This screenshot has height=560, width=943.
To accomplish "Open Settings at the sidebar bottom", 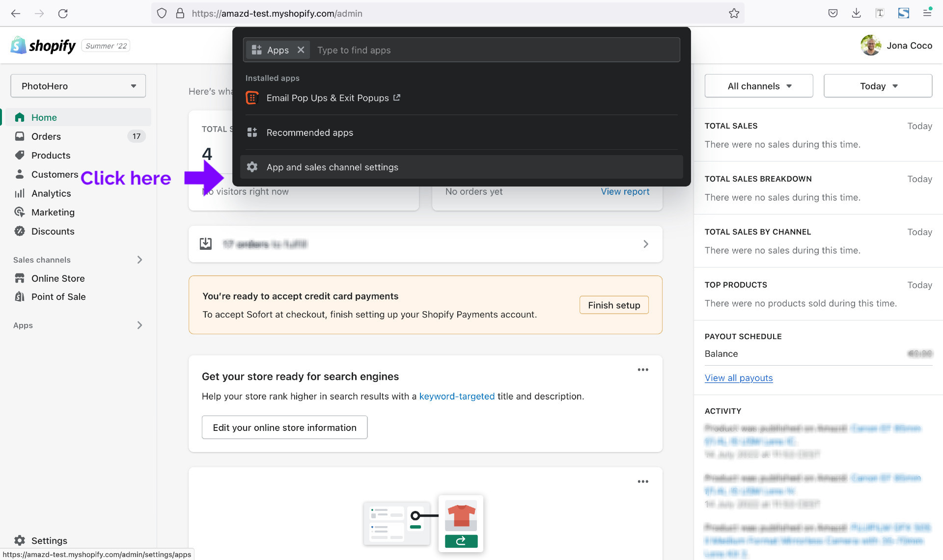I will 49,540.
